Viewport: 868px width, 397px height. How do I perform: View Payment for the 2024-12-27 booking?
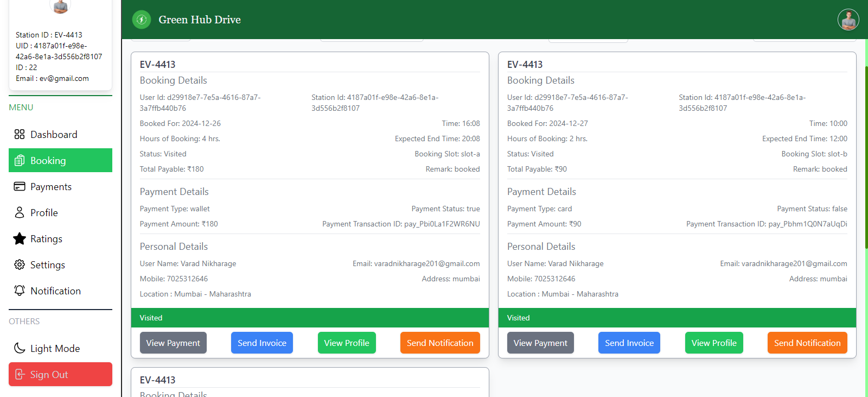(x=540, y=343)
